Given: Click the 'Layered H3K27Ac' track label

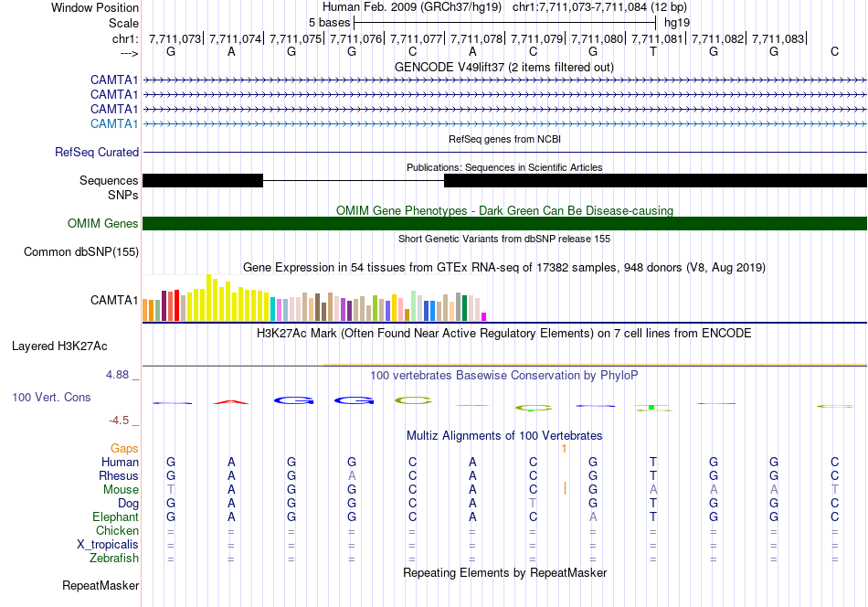Looking at the screenshot, I should coord(59,346).
